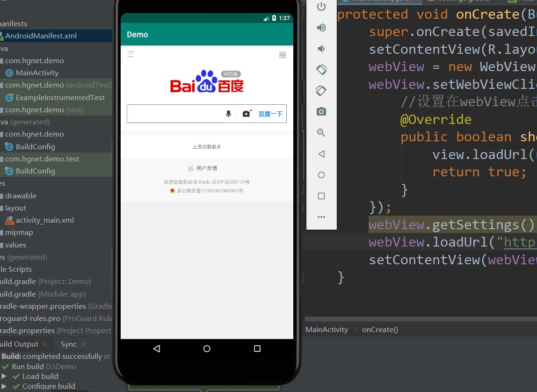The width and height of the screenshot is (537, 392).
Task: Click the Baidu logo image
Action: (207, 81)
